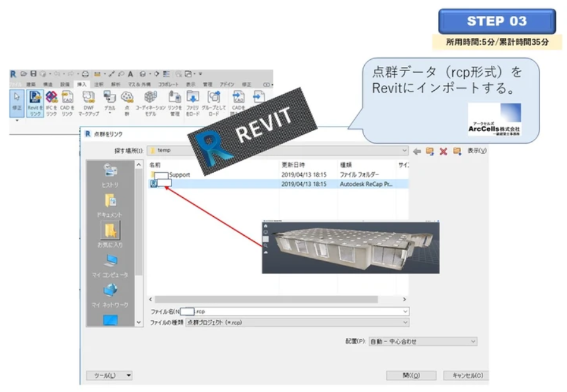Image resolution: width=567 pixels, height=392 pixels.
Task: Click the places sidebar scroll-down arrow
Action: [x=139, y=322]
